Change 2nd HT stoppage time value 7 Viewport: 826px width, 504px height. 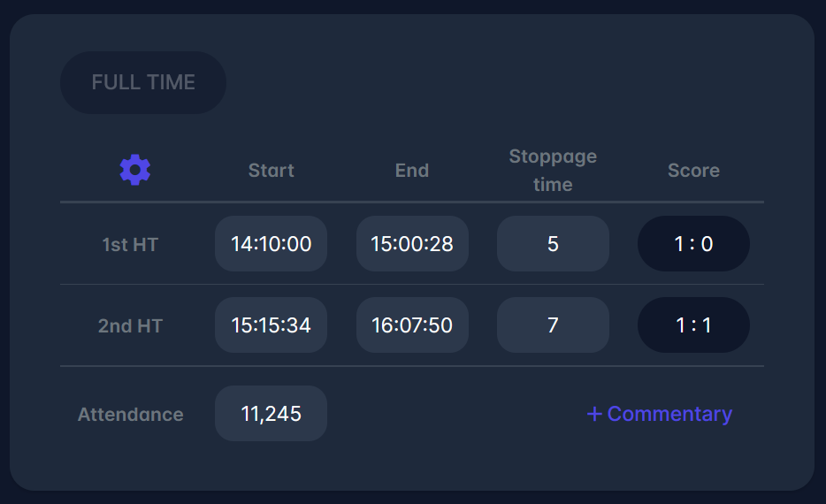[x=553, y=325]
